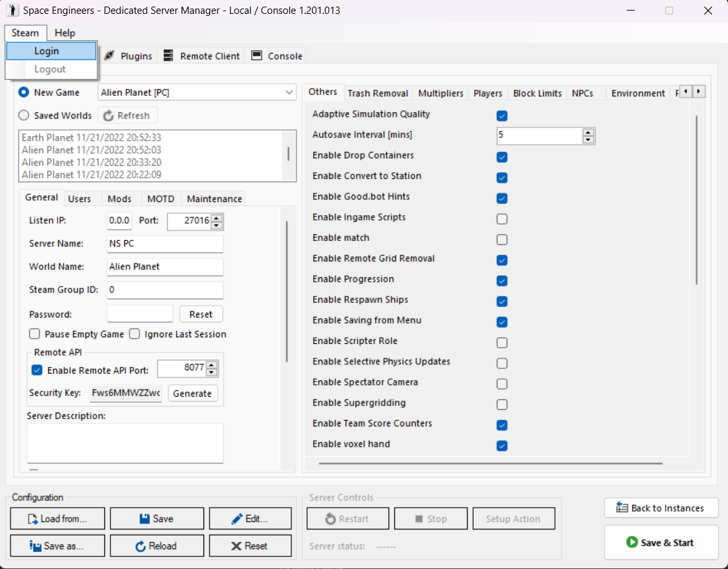Decrease Remote API Port with down arrow

211,372
